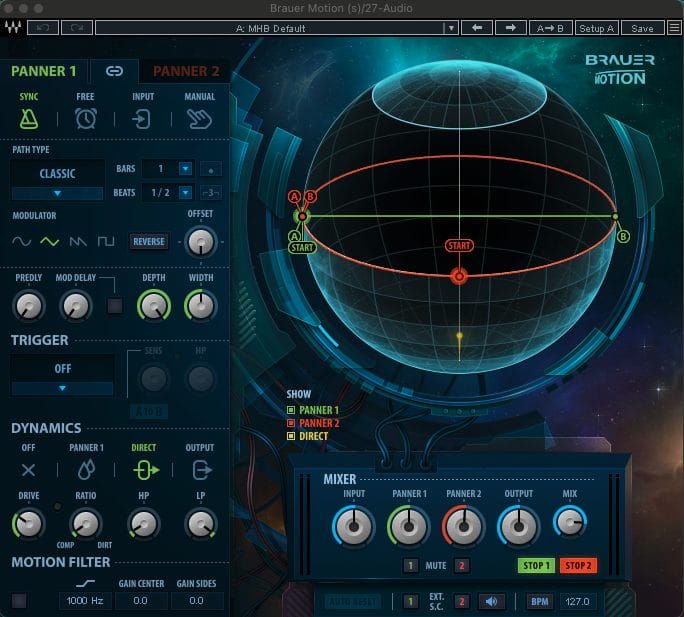Open the Beats value dropdown
The image size is (684, 617).
click(x=185, y=192)
